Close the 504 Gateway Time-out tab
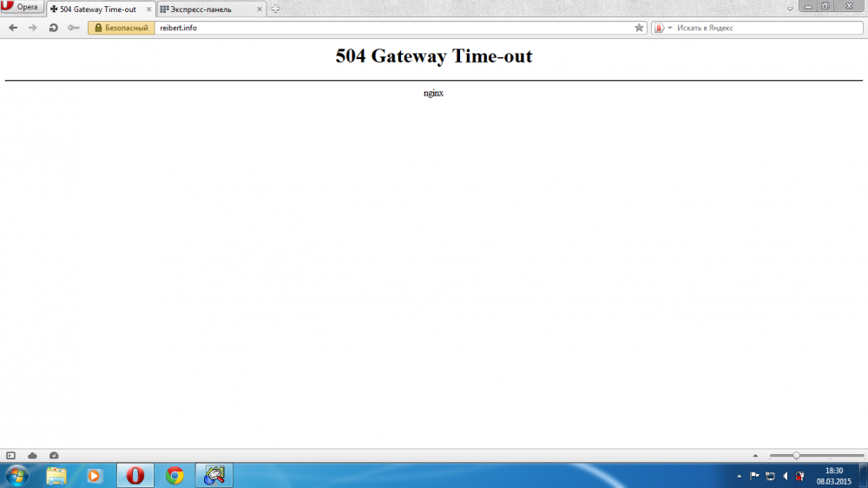 click(148, 10)
